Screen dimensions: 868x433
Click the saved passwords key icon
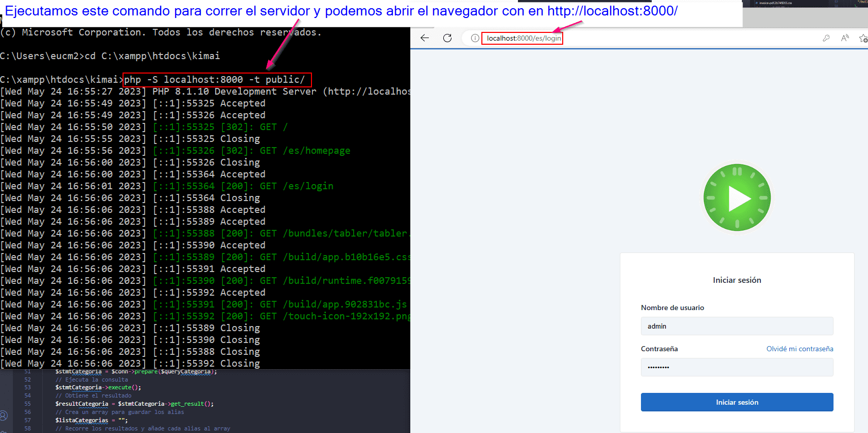coord(826,38)
